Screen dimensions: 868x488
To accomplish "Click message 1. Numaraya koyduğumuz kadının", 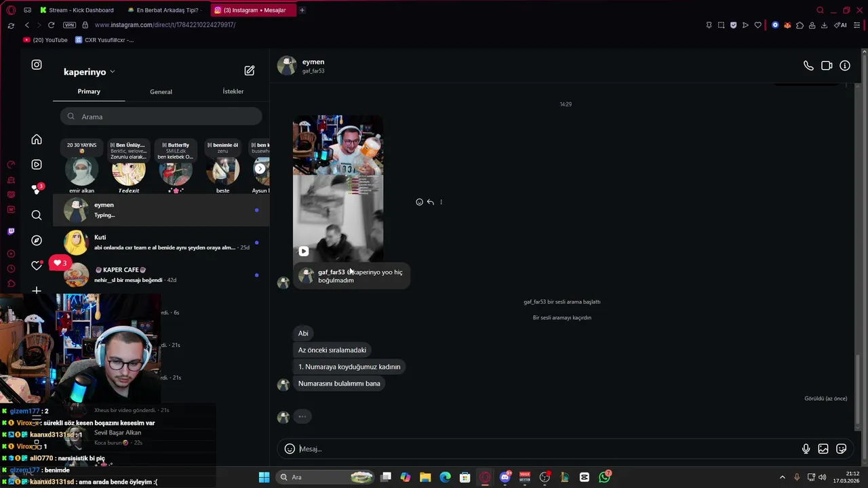I will coord(349,367).
